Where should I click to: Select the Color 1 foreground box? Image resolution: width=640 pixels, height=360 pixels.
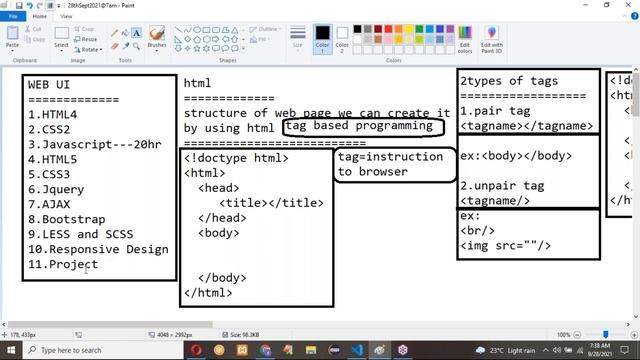click(322, 39)
